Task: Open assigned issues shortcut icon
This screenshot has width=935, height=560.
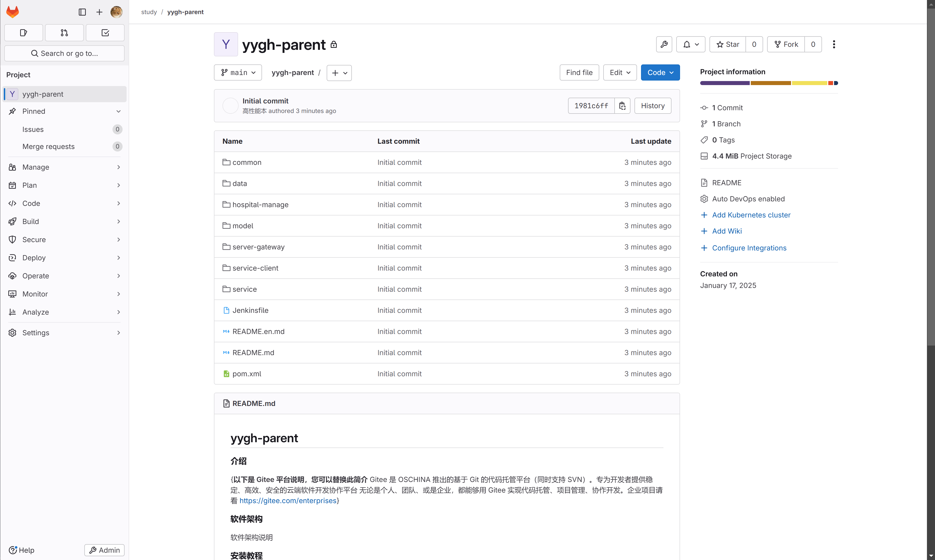Action: pos(23,33)
